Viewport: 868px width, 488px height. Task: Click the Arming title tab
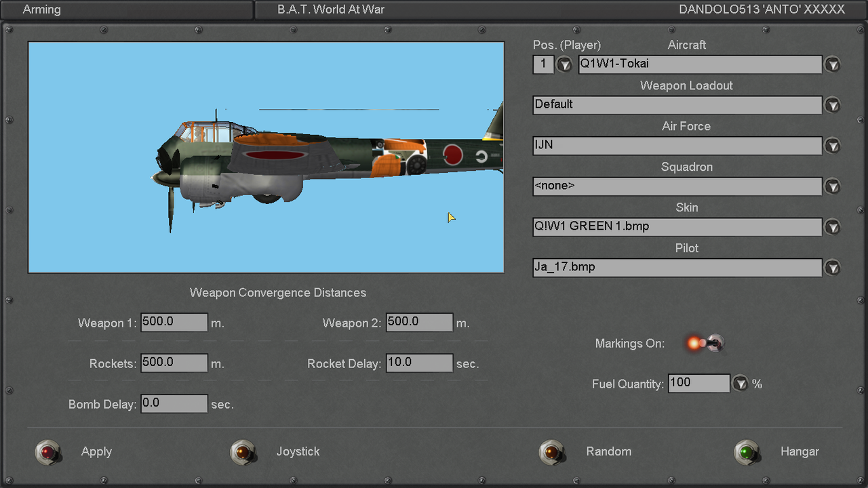pos(42,9)
